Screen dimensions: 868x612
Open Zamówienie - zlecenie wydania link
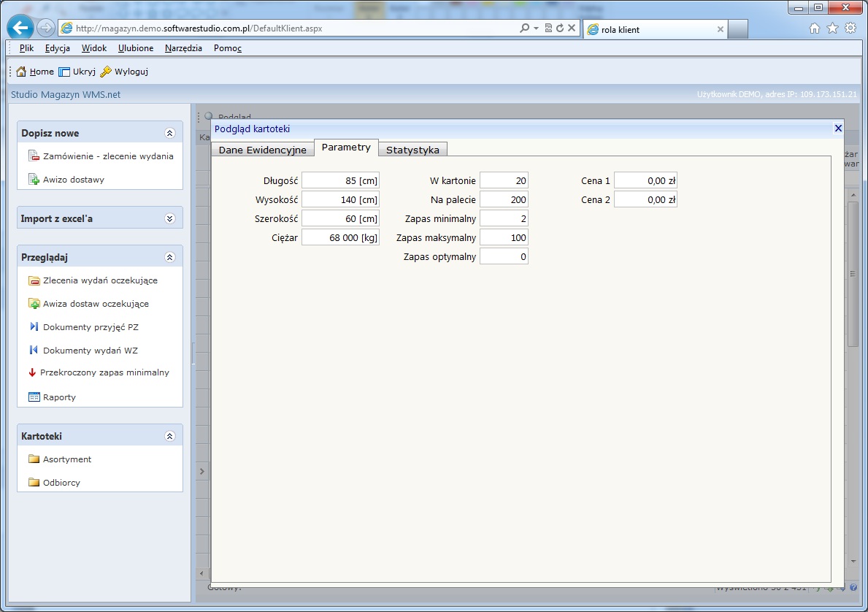(x=108, y=156)
